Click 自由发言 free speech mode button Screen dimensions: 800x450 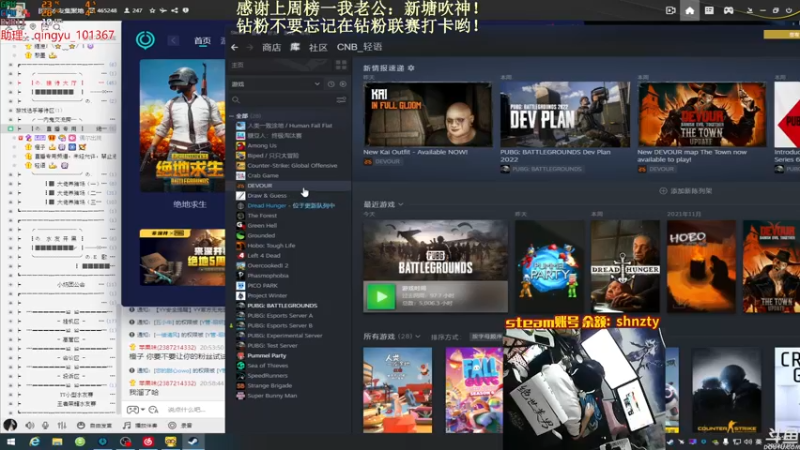point(94,425)
